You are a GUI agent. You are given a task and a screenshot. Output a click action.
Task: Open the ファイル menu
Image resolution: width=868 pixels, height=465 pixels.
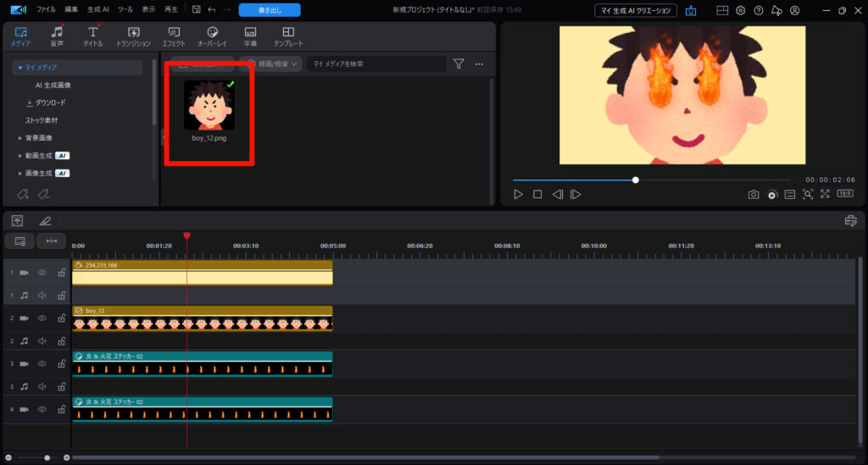(46, 10)
